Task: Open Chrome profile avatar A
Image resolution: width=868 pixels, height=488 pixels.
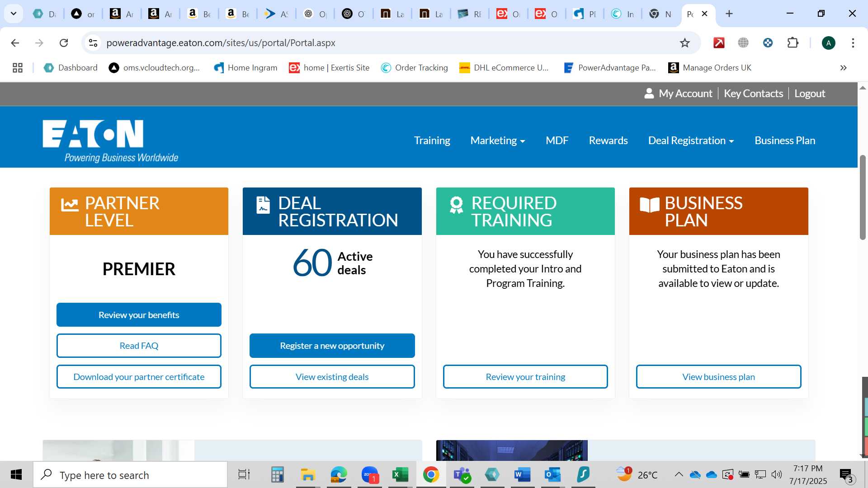Action: click(828, 43)
